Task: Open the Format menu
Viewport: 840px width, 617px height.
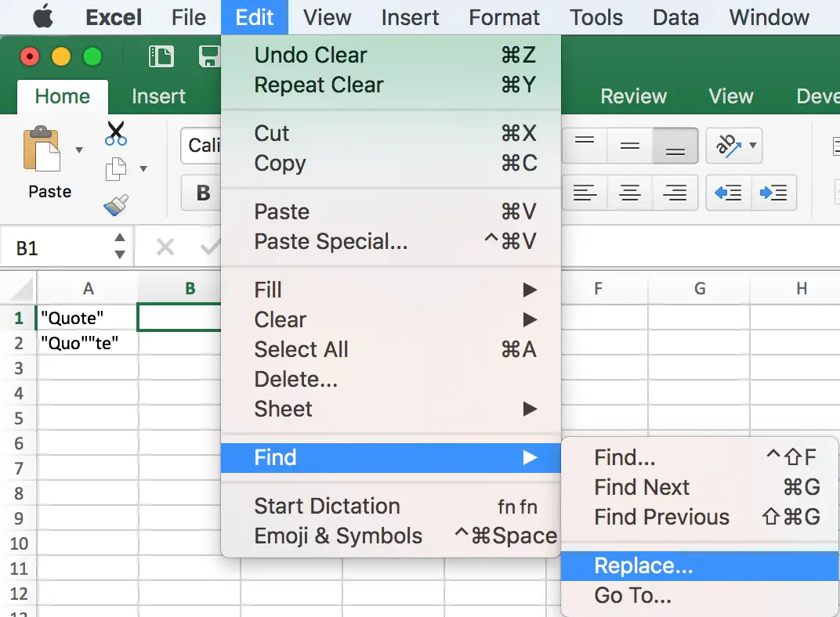Action: coord(504,17)
